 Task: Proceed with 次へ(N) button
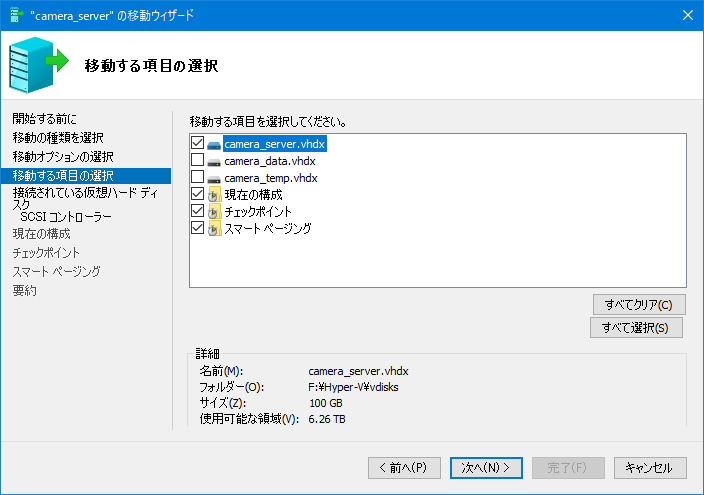[486, 467]
